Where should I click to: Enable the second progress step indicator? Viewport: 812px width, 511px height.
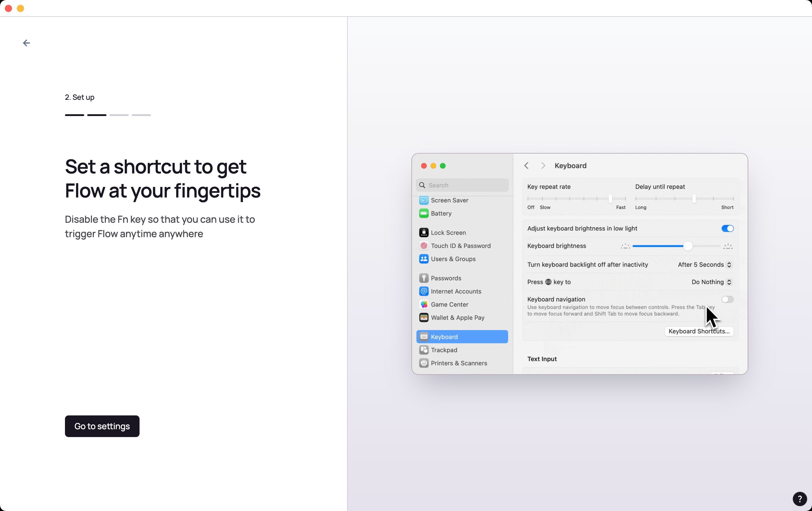(97, 115)
